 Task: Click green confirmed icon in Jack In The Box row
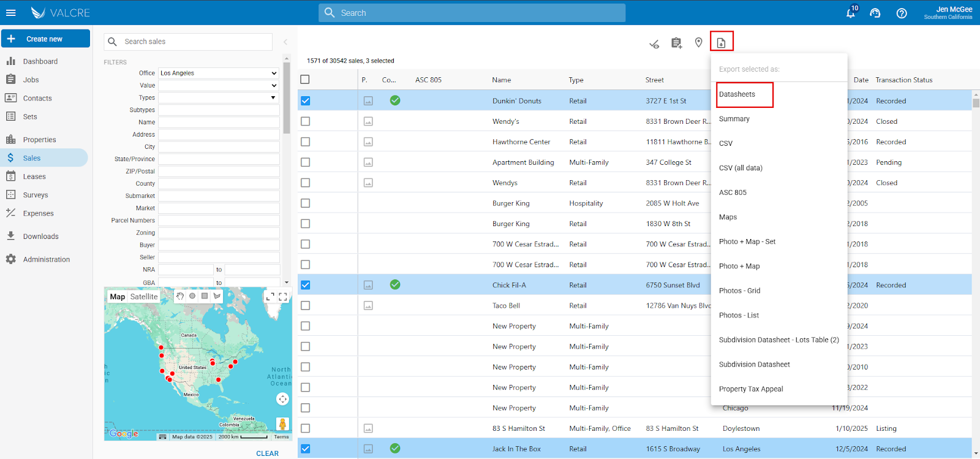tap(395, 449)
